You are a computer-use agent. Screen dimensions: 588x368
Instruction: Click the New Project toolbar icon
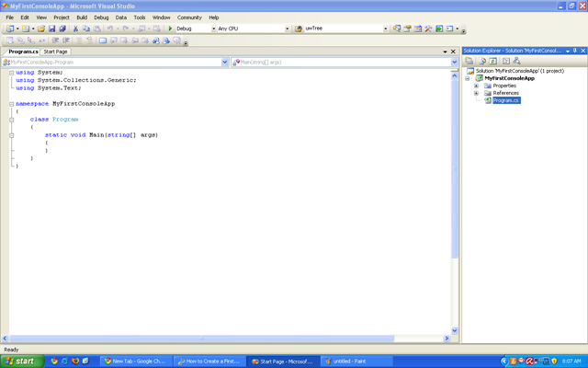[x=10, y=29]
